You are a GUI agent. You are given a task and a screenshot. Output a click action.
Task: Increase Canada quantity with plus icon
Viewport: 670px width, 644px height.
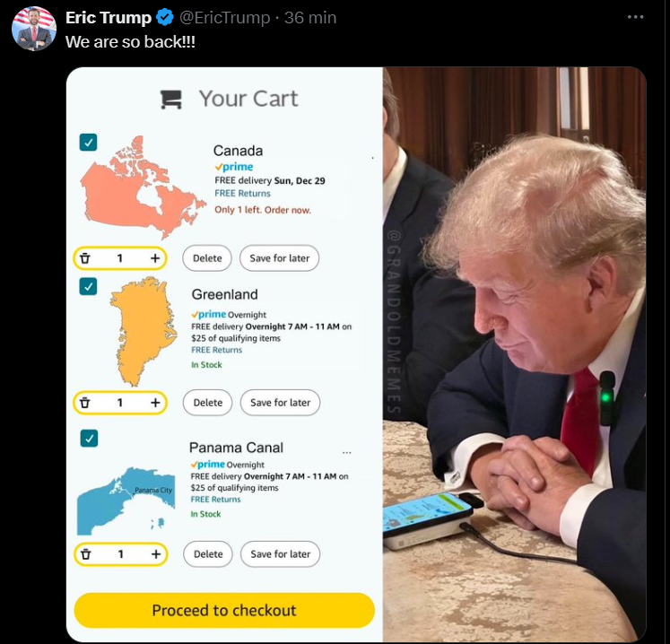tap(155, 258)
